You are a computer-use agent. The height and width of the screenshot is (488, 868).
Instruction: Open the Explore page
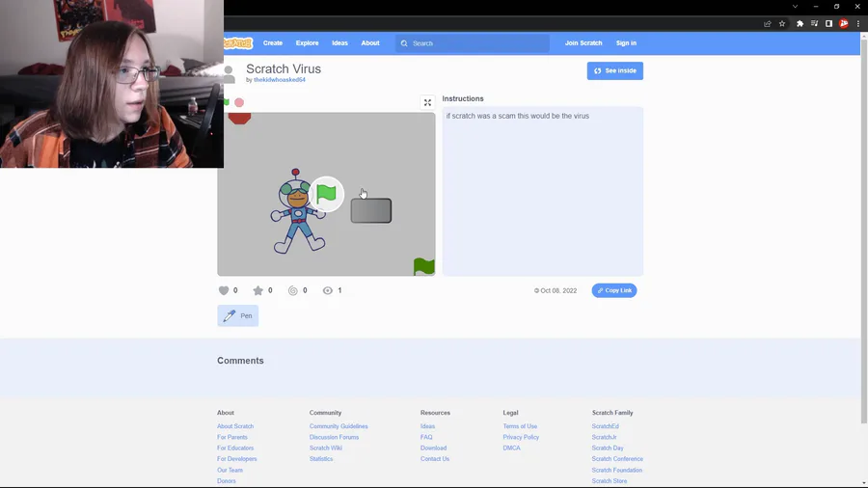click(x=307, y=43)
